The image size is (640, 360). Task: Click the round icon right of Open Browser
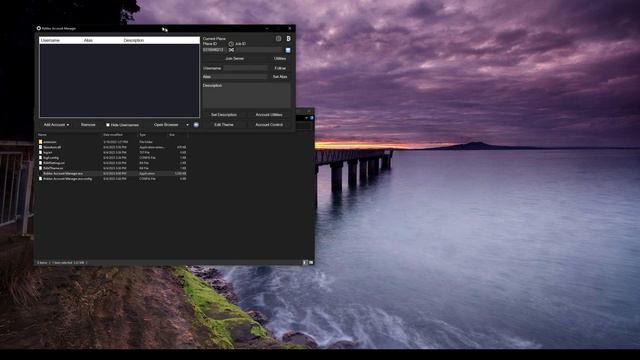point(196,125)
